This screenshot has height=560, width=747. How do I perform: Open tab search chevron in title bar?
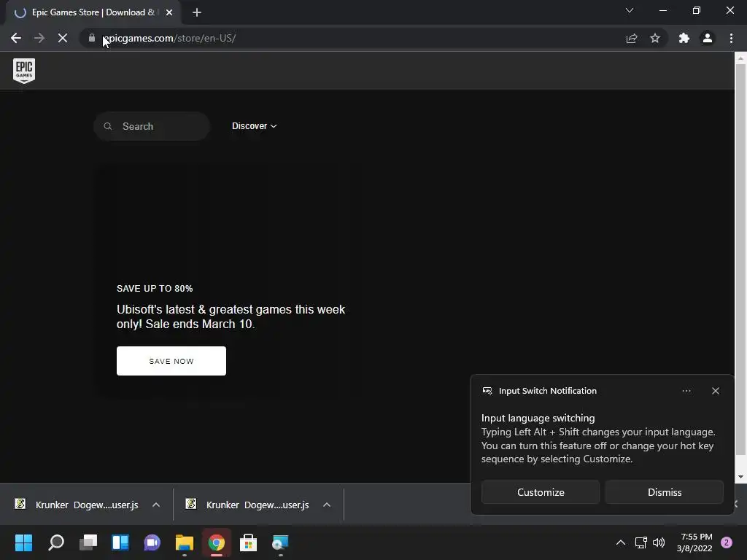(x=630, y=10)
